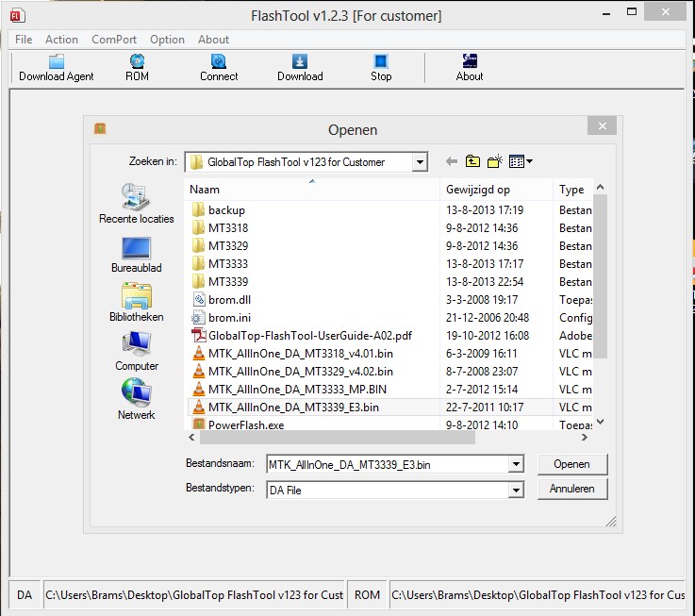Open the About menu
This screenshot has height=616, width=695.
[213, 40]
